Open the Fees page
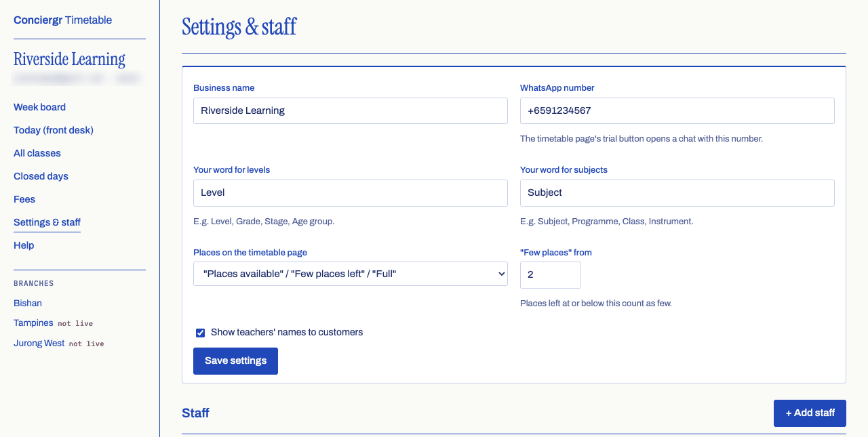This screenshot has width=868, height=437. point(24,199)
